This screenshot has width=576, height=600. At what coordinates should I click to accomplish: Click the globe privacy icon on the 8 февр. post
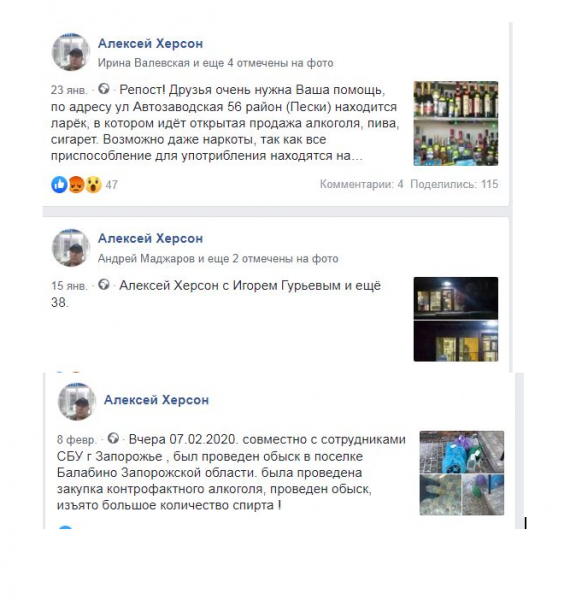point(113,438)
